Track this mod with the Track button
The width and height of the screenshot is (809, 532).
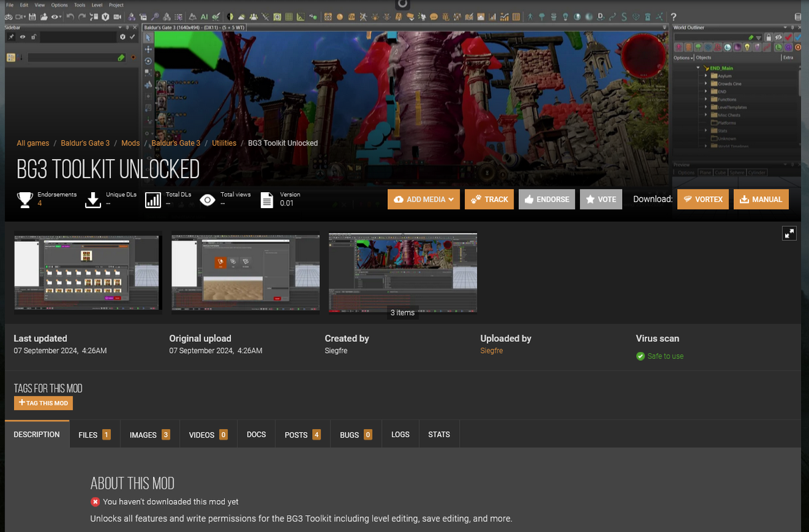coord(490,199)
